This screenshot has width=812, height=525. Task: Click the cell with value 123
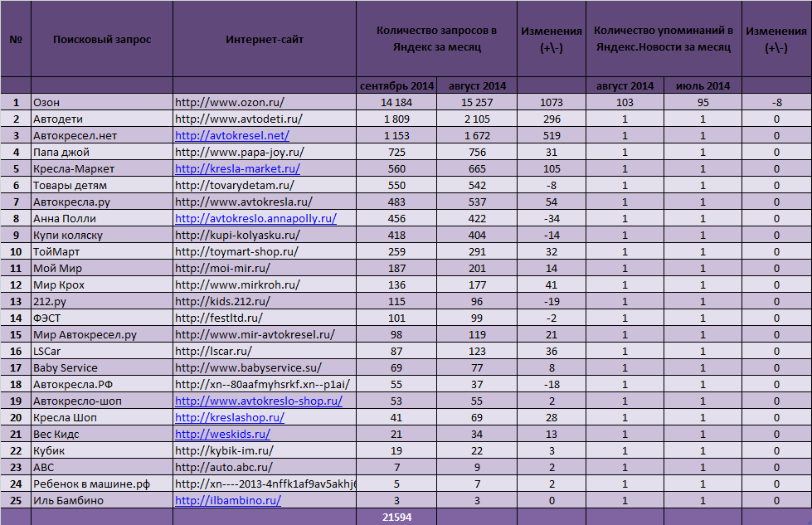(477, 351)
